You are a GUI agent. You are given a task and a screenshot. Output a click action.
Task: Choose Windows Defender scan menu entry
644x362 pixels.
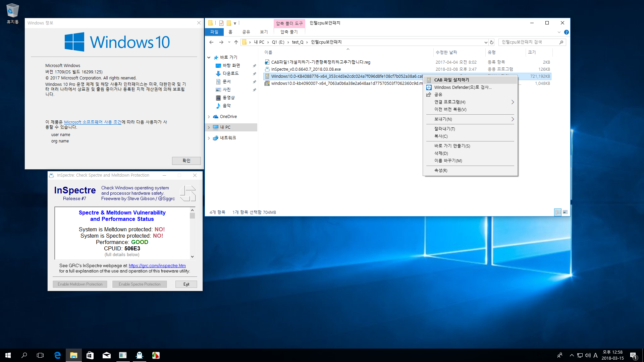470,87
